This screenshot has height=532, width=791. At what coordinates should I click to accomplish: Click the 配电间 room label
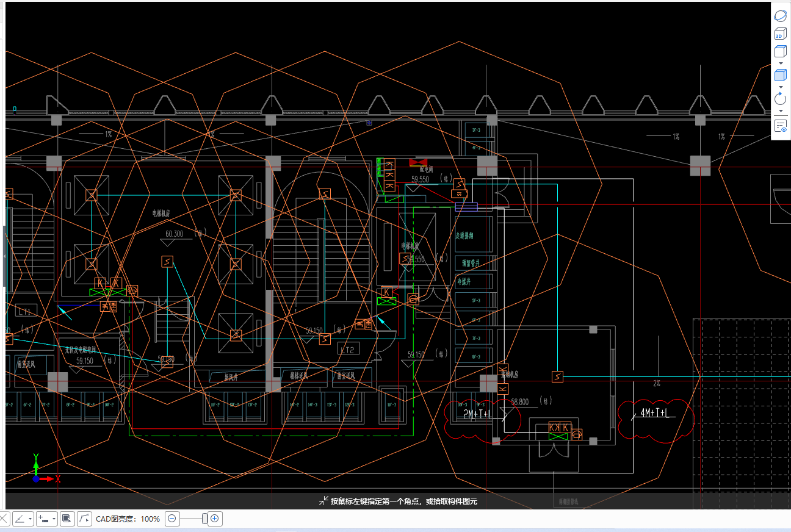[x=426, y=169]
